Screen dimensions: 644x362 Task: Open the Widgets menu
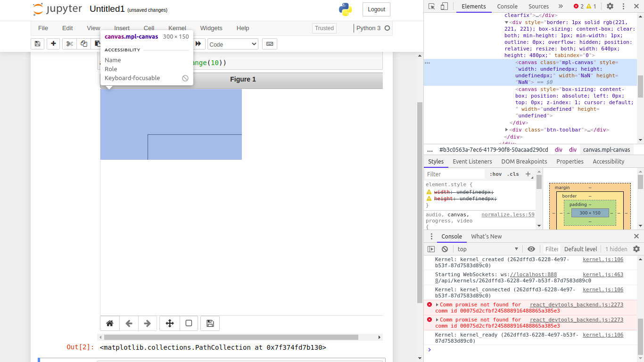click(x=211, y=28)
